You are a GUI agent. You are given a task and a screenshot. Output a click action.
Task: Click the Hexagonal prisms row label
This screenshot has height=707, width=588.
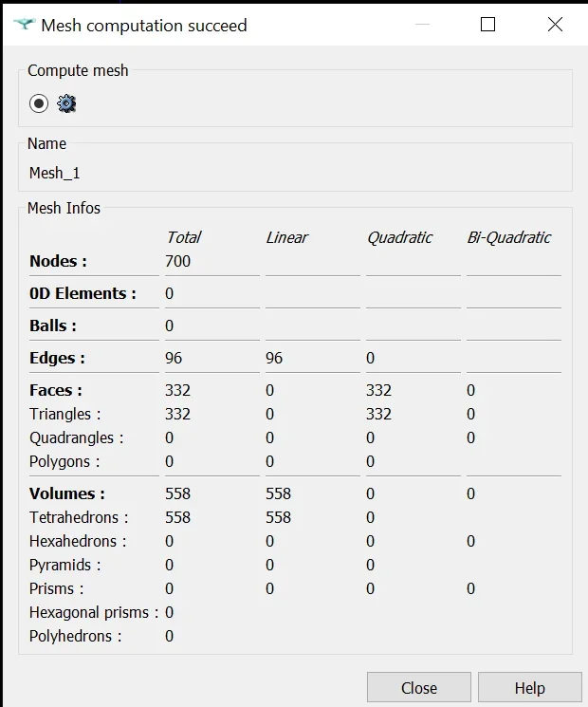pos(93,612)
